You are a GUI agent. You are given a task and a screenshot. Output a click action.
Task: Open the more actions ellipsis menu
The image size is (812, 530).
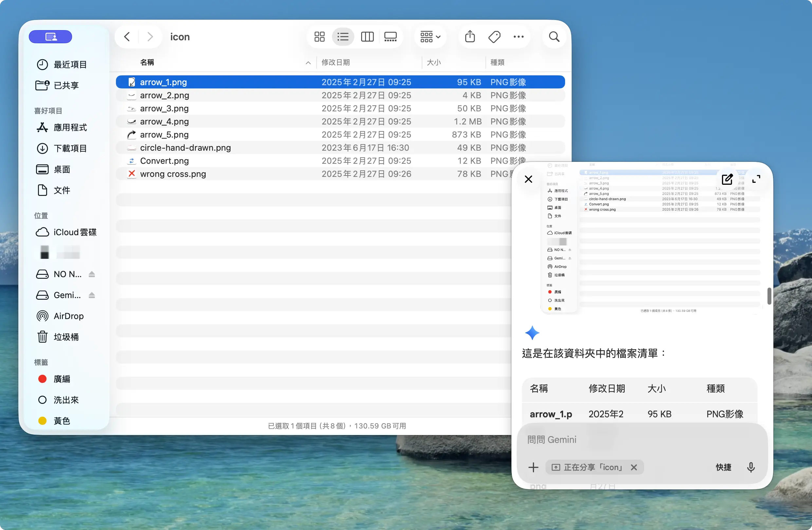[x=519, y=37]
